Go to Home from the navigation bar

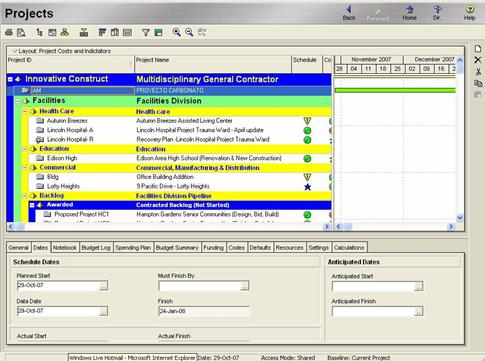[409, 13]
